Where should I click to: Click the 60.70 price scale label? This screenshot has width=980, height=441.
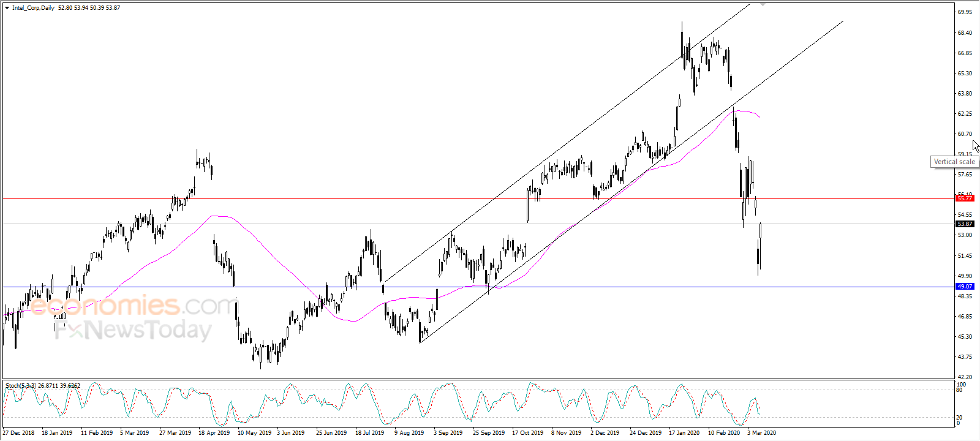(965, 134)
